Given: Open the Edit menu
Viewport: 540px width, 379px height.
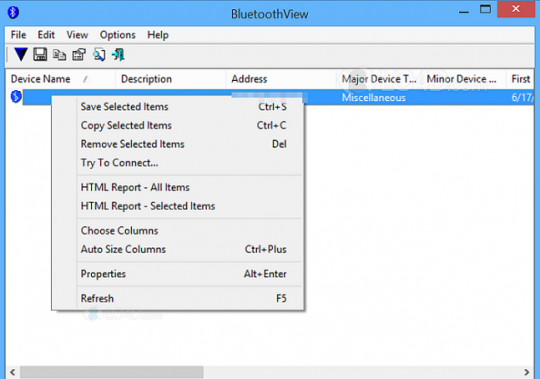Looking at the screenshot, I should click(46, 35).
